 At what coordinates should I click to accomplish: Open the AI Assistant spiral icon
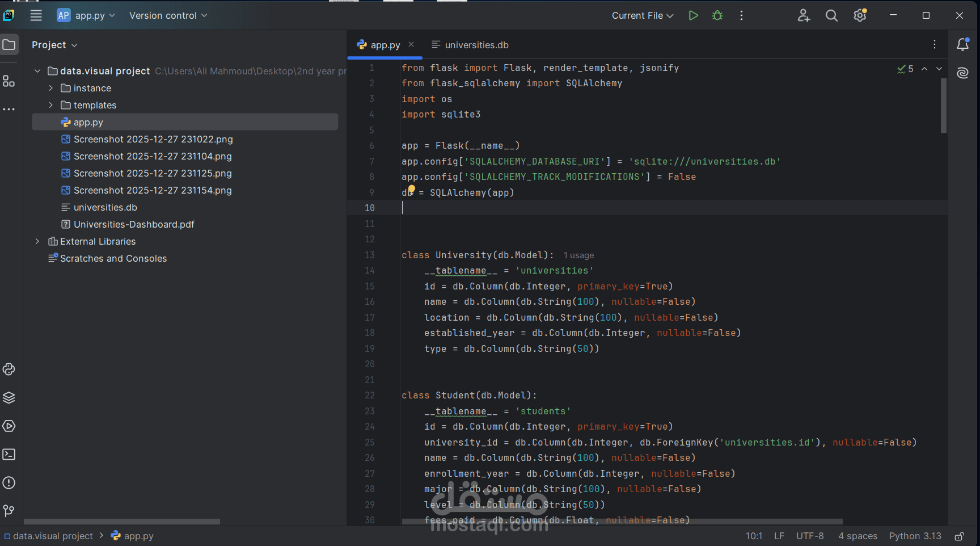pyautogui.click(x=962, y=73)
